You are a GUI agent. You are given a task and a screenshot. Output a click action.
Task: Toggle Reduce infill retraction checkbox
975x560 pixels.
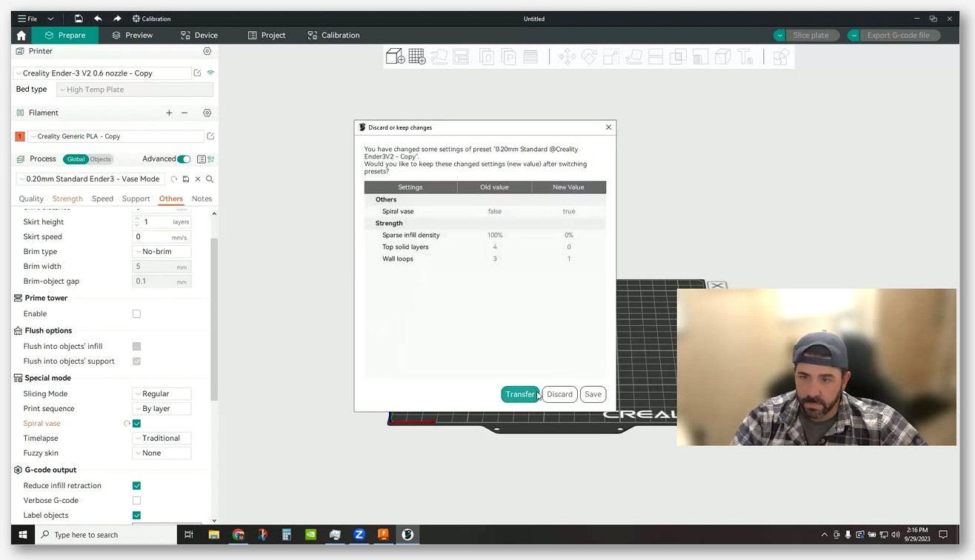(136, 486)
